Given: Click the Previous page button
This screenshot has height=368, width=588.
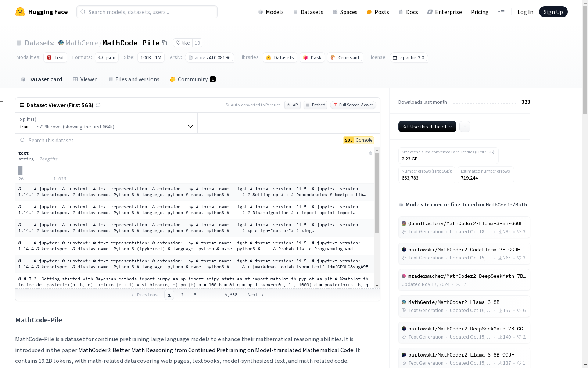Looking at the screenshot, I should pyautogui.click(x=144, y=295).
